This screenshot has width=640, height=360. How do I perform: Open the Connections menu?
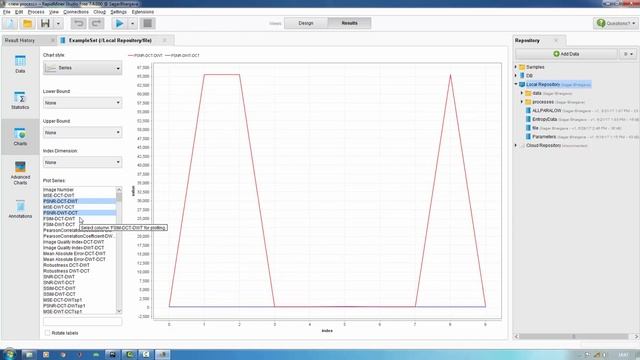76,12
